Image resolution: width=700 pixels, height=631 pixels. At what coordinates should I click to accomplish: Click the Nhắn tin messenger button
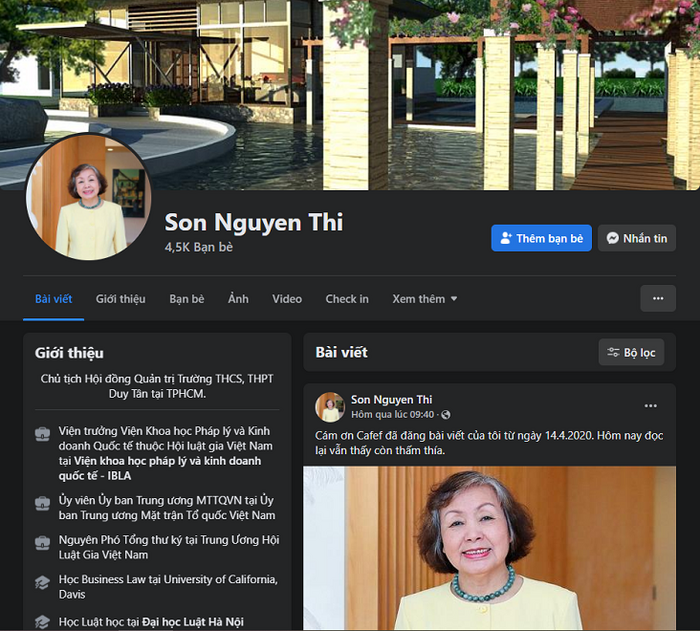click(636, 238)
